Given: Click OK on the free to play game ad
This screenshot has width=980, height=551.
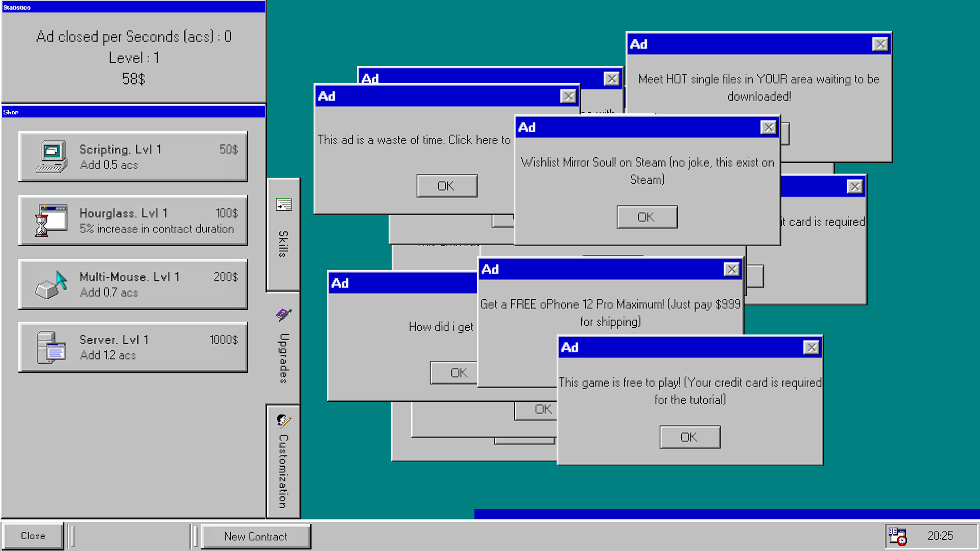Looking at the screenshot, I should [689, 437].
